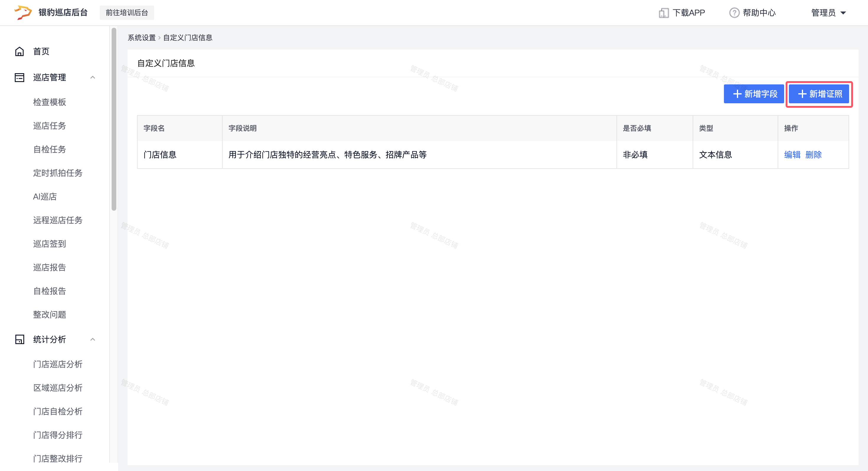Open 检查模板 in the sidebar
Viewport: 868px width, 471px height.
[50, 102]
